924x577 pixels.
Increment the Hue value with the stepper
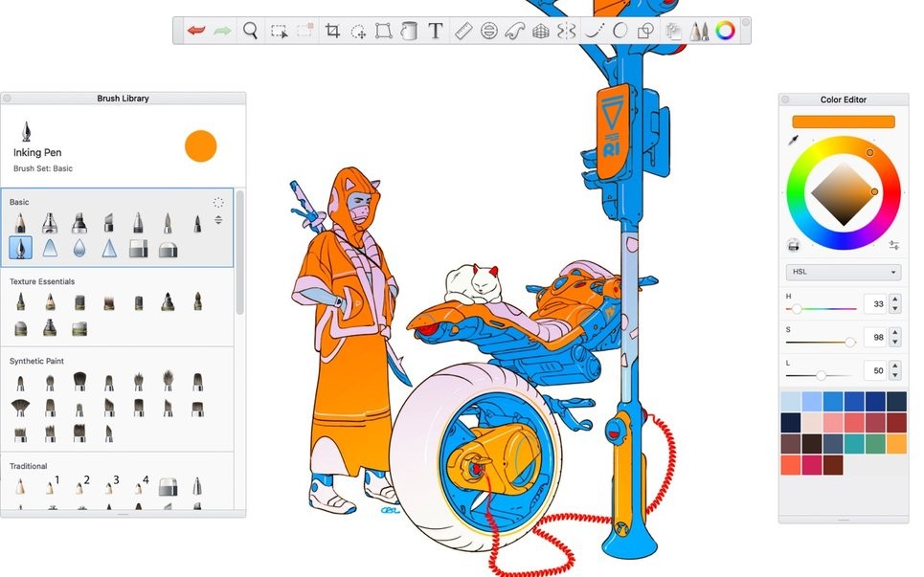click(893, 299)
